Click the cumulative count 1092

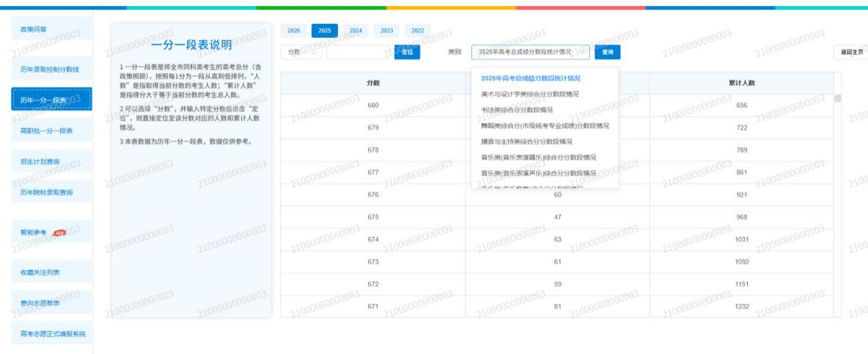[742, 262]
